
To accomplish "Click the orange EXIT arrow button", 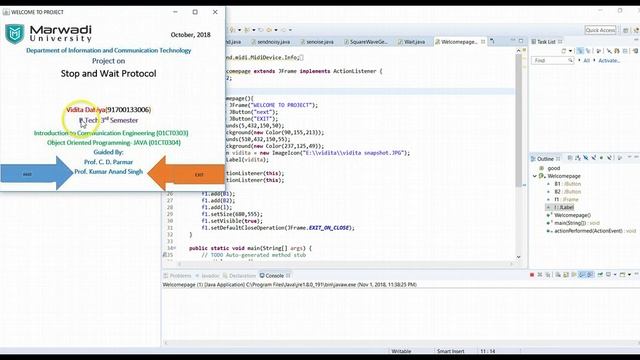I will [186, 174].
